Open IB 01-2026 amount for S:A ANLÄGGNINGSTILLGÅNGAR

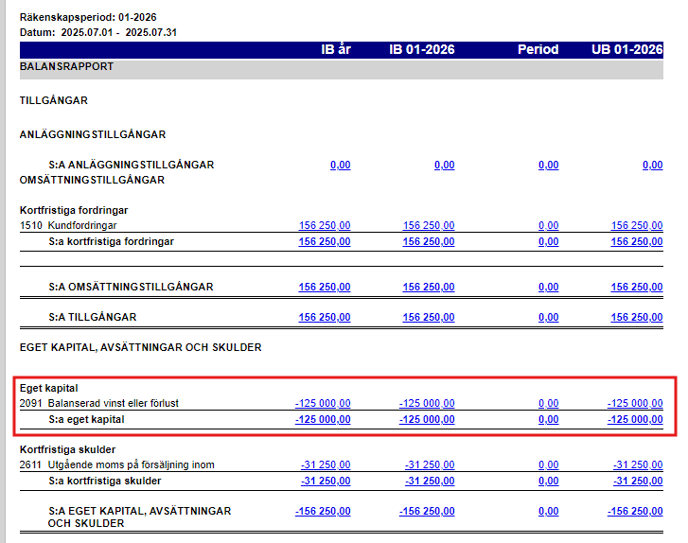click(x=444, y=165)
